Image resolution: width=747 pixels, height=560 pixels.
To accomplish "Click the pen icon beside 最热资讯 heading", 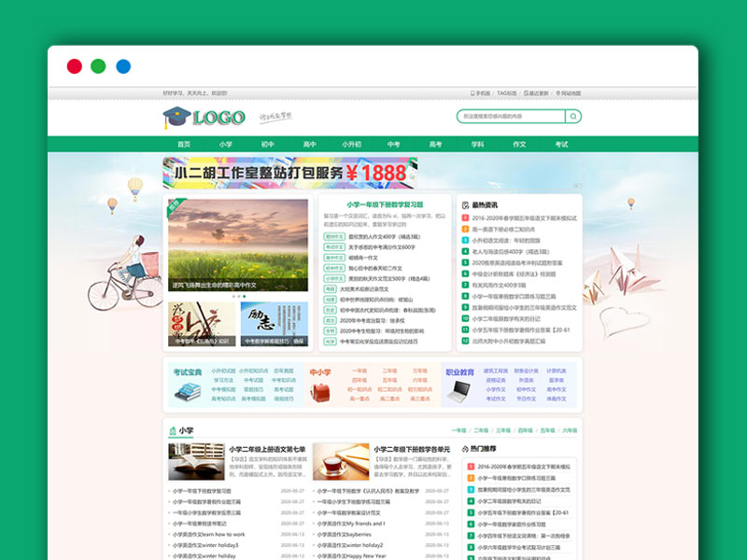I will [x=466, y=203].
